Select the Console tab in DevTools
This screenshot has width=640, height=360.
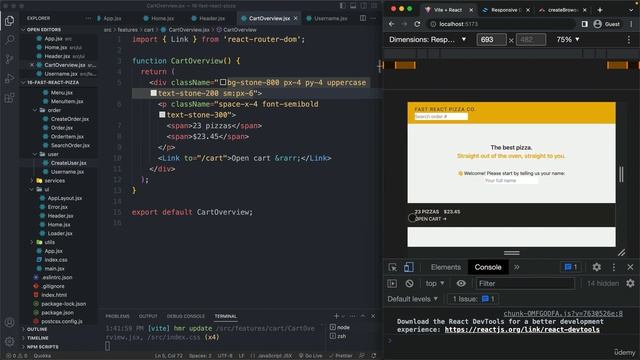(488, 267)
